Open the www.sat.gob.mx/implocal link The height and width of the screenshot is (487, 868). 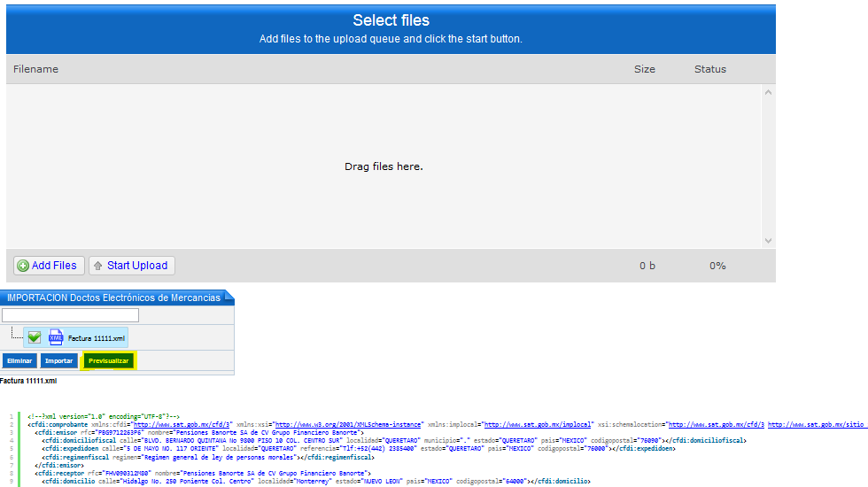(538, 424)
